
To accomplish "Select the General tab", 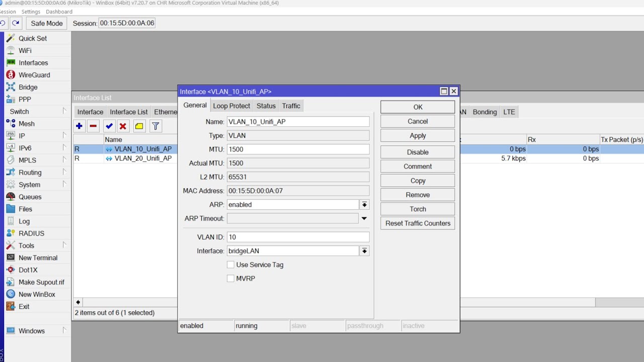I will [x=195, y=105].
